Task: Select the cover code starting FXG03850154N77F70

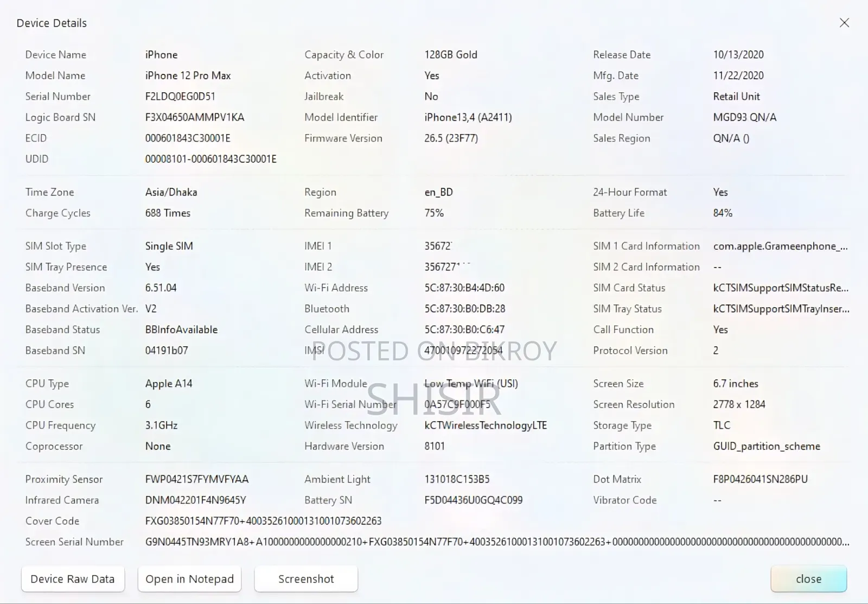Action: [x=263, y=521]
